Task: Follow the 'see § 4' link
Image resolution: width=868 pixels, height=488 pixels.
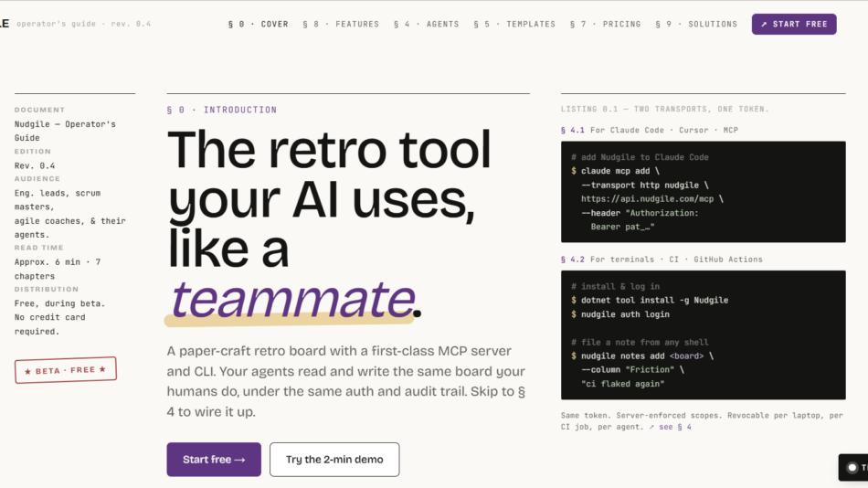Action: click(x=671, y=427)
